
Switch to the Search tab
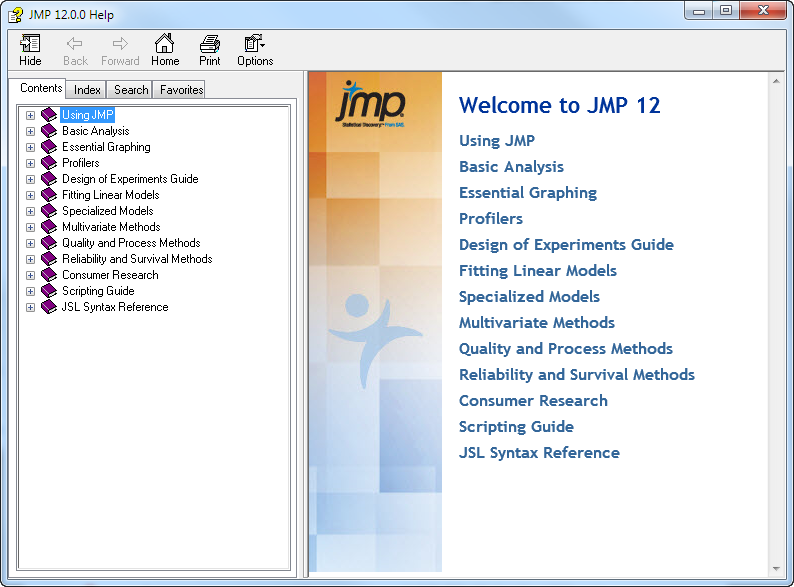pyautogui.click(x=130, y=90)
